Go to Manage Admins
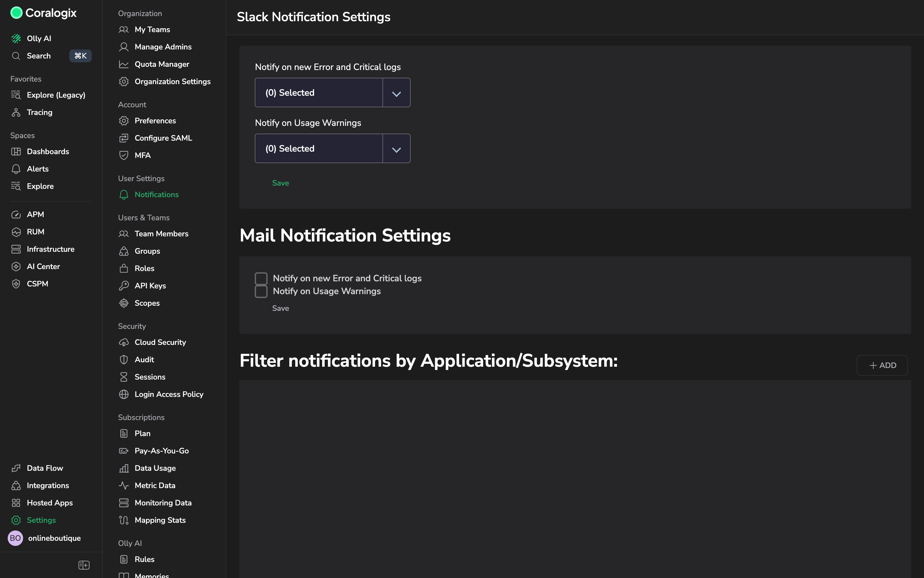Image resolution: width=924 pixels, height=578 pixels. [163, 47]
